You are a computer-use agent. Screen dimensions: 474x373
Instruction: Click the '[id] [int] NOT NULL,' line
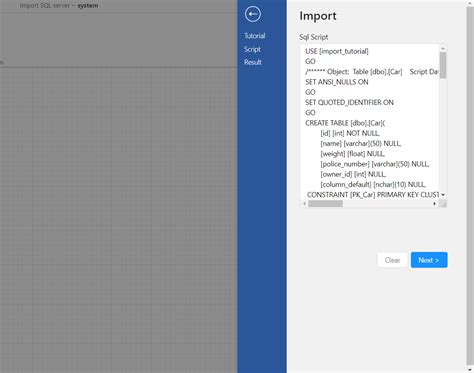pos(350,133)
